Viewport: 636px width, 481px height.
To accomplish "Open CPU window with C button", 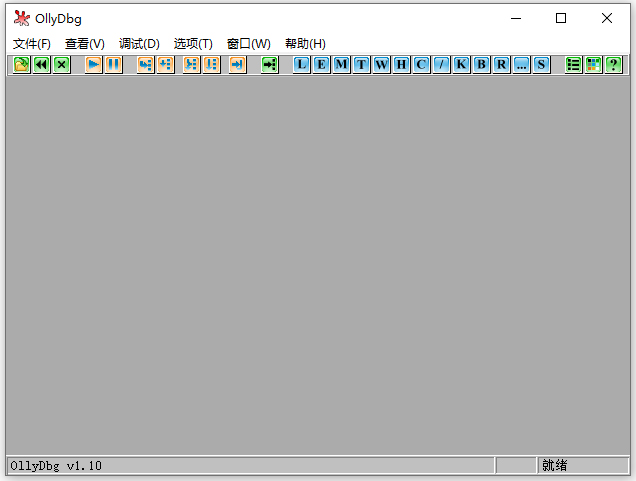I will (421, 65).
